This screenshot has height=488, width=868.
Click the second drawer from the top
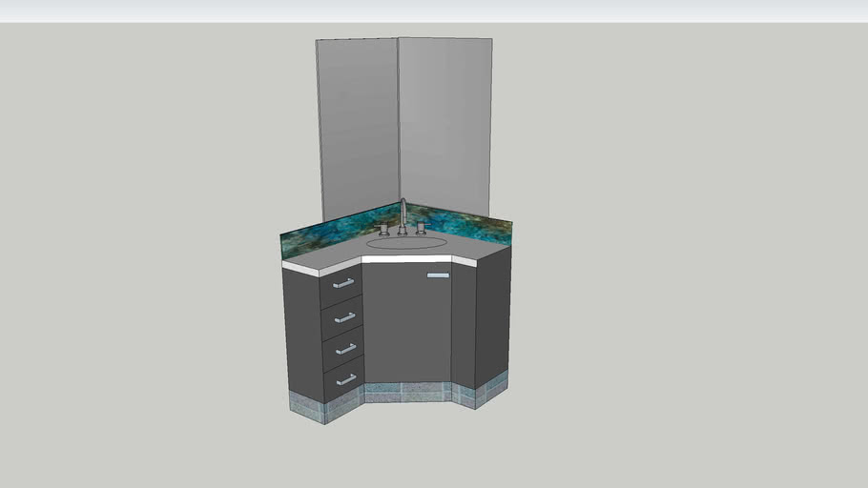pos(342,319)
